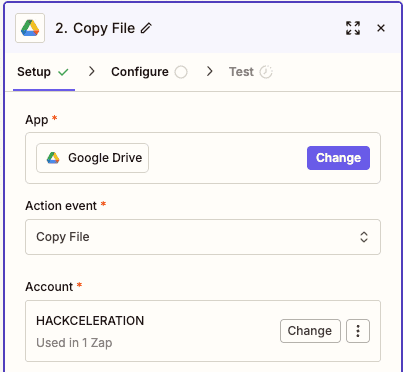Click the 'Used in 1 Zap' text
Viewport: 403px width, 372px height.
74,343
